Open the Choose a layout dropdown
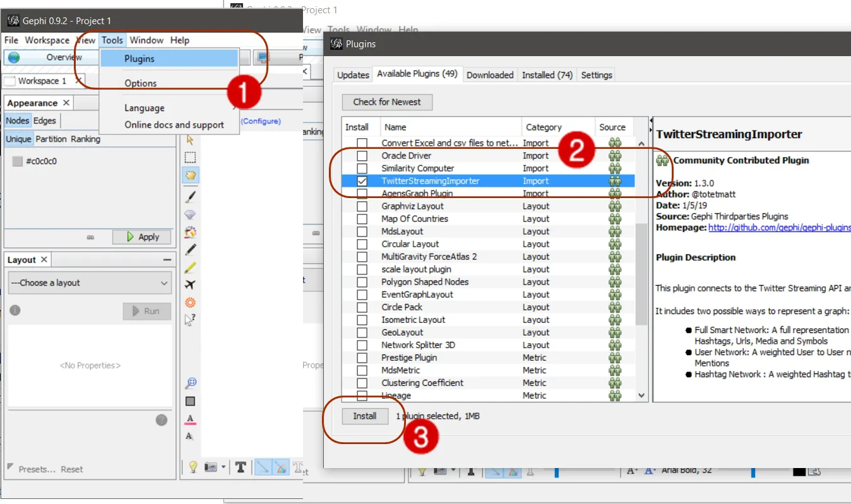 point(90,283)
